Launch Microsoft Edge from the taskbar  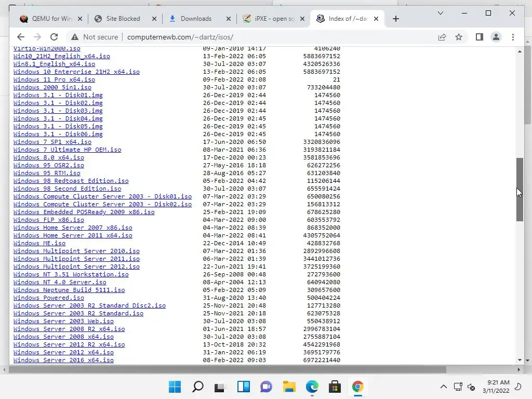pyautogui.click(x=312, y=387)
